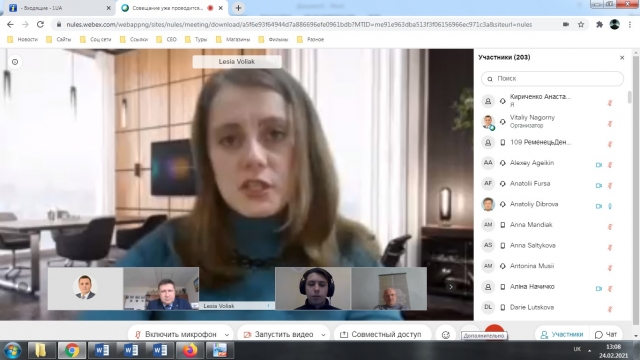Open File Explorer folder in taskbar
Viewport: 640px width, 360px height.
click(x=41, y=351)
